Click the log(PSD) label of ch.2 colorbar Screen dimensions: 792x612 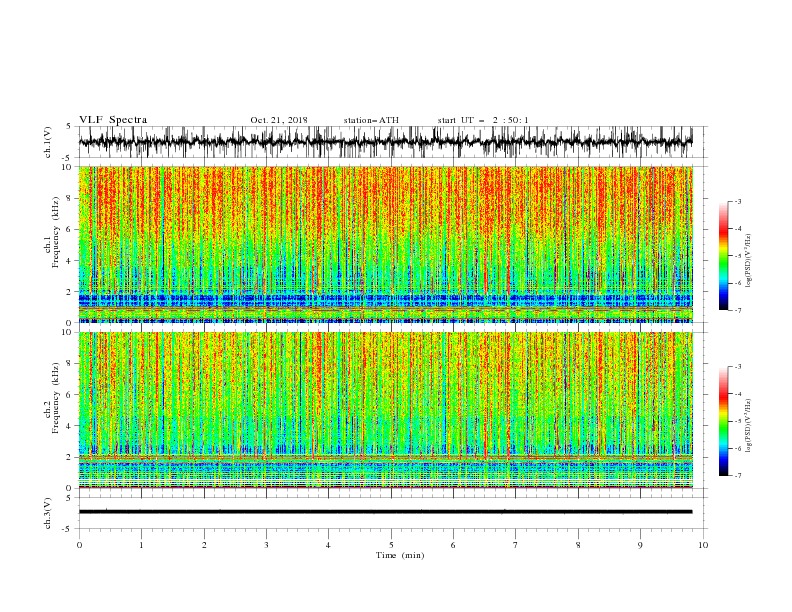pyautogui.click(x=749, y=426)
